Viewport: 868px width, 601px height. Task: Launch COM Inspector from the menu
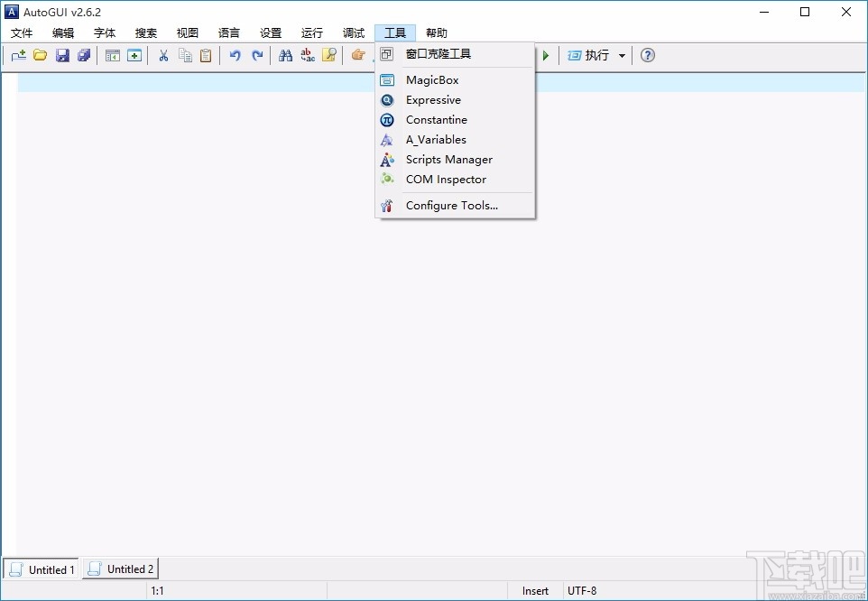[x=446, y=180]
